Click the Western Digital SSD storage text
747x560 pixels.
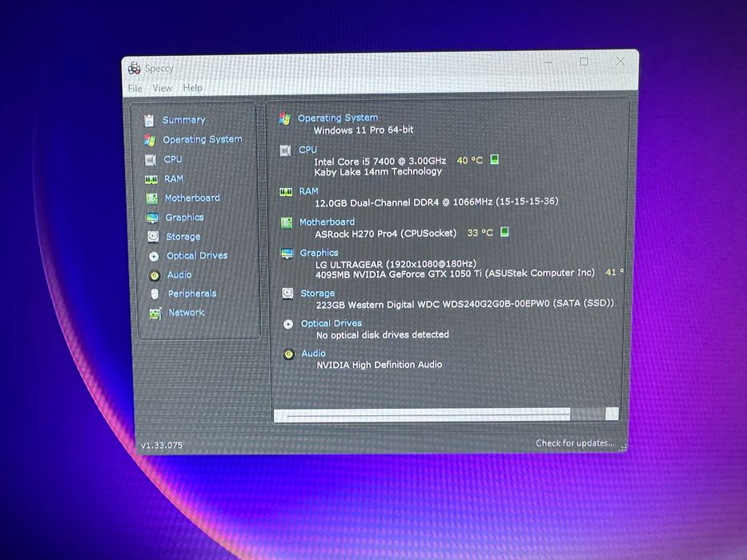(465, 304)
